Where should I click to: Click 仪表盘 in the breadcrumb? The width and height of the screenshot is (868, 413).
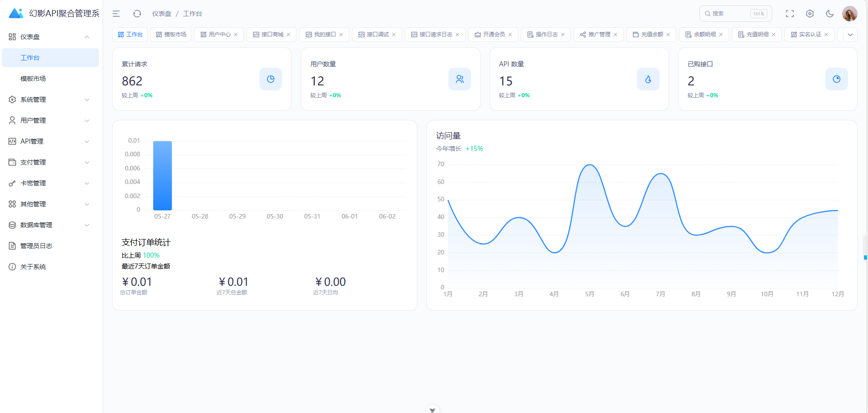point(162,14)
